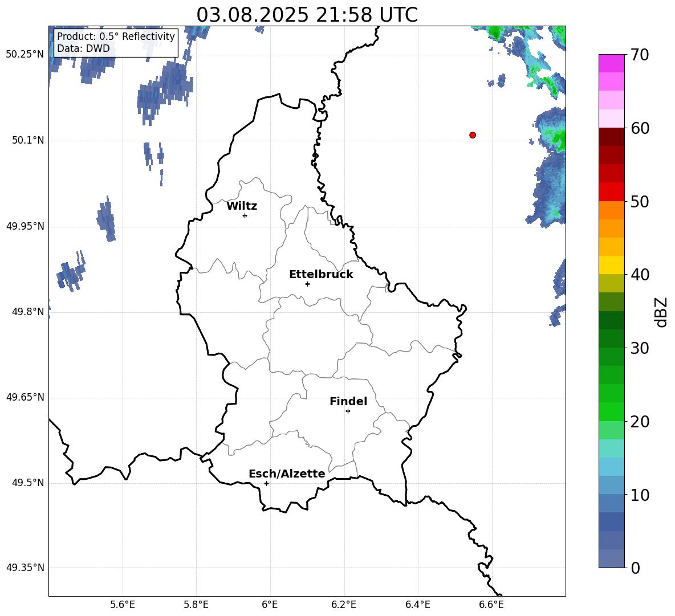Click the 50 colorbar tick label
This screenshot has width=675, height=616.
640,201
